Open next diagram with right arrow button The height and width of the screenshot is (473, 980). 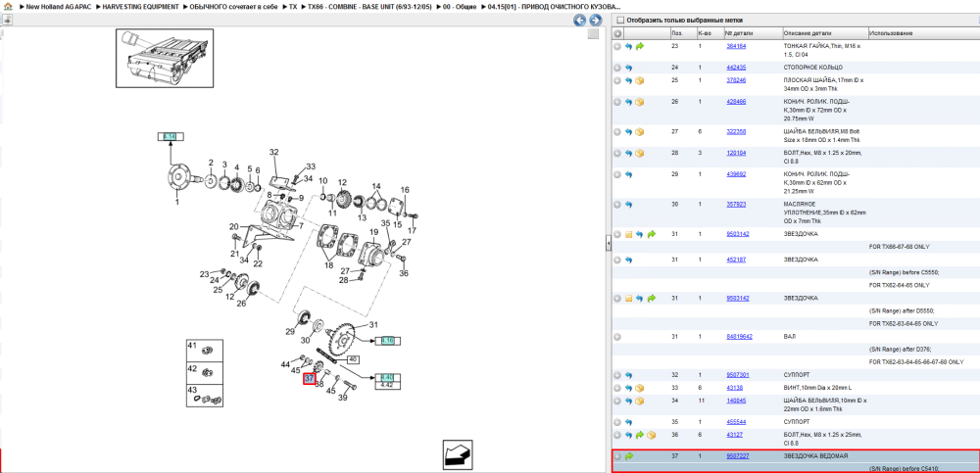595,20
